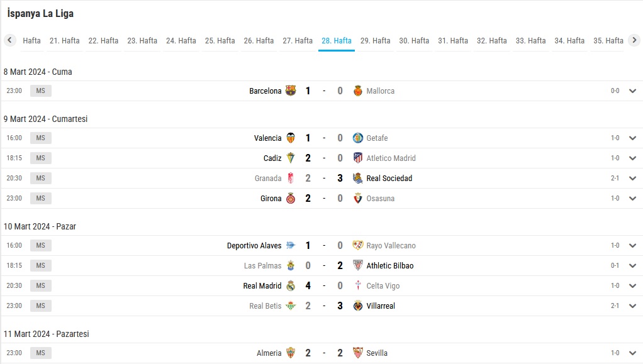
Task: Expand the Cadiz vs Atletico Madrid row
Action: (633, 158)
